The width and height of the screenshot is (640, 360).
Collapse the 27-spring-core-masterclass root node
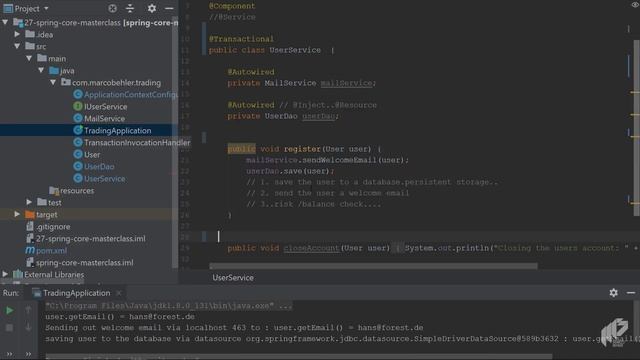click(x=5, y=22)
